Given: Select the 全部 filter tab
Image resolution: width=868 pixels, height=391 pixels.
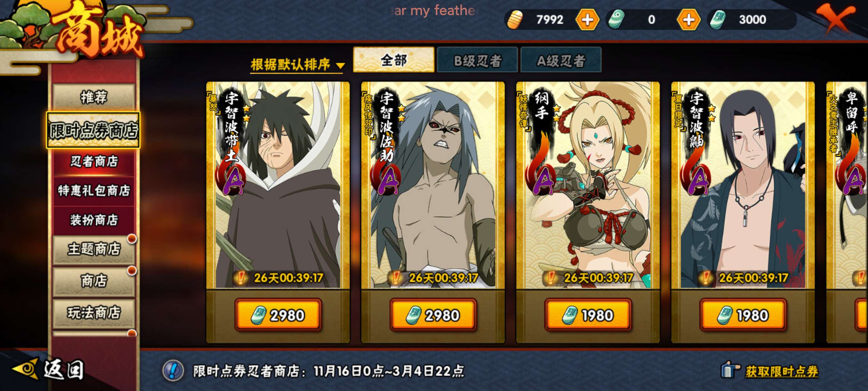Looking at the screenshot, I should click(394, 60).
